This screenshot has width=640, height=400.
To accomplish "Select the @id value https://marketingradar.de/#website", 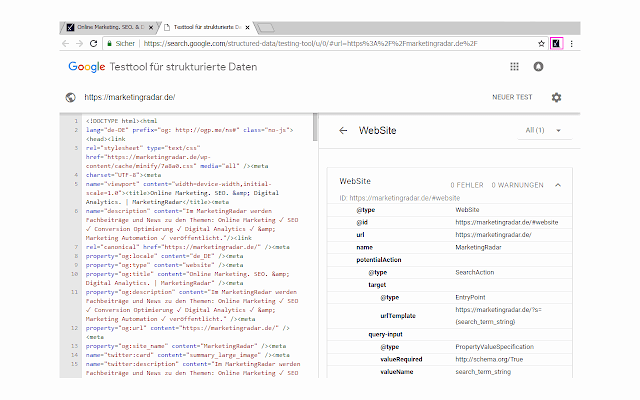I will tap(507, 222).
